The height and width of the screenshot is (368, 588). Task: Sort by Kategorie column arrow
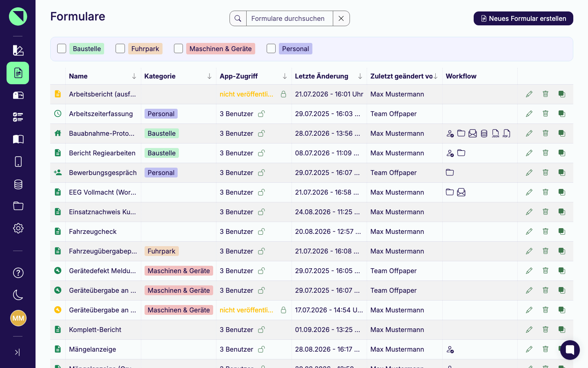[x=209, y=76]
